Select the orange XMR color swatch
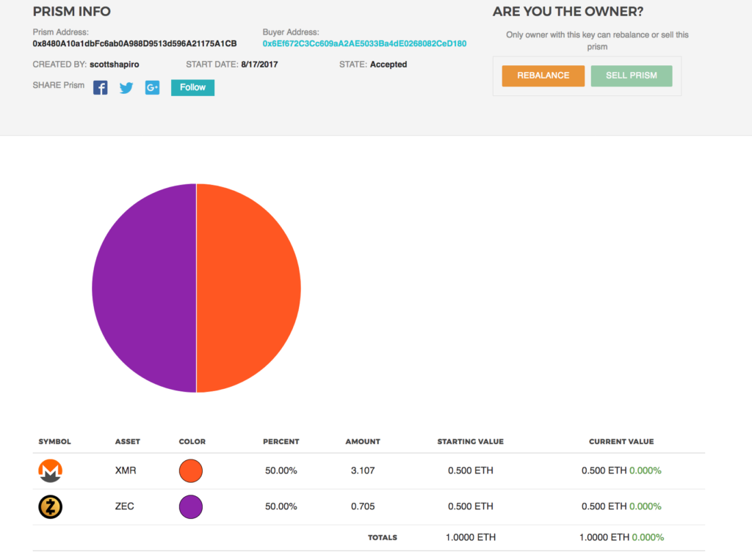Viewport: 752px width, 560px height. (x=191, y=470)
